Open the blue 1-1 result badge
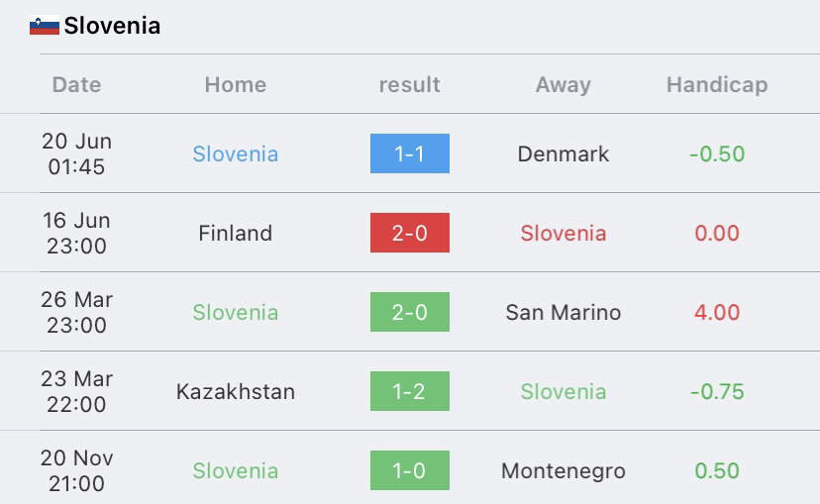 coord(409,153)
